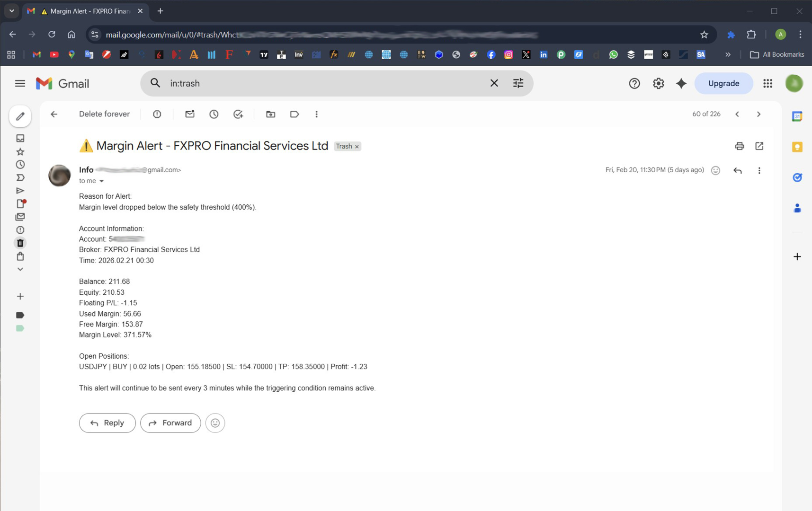The image size is (812, 511).
Task: Mark the email as unread
Action: pos(190,114)
